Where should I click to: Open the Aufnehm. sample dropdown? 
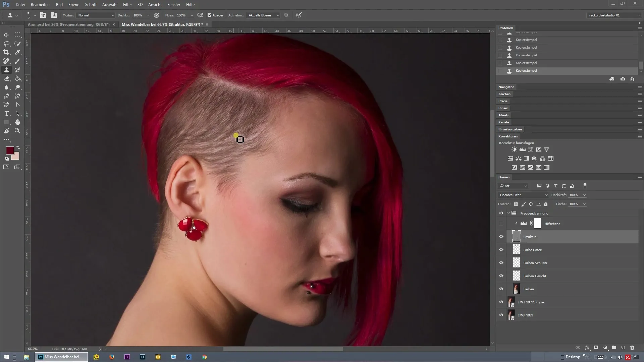pos(263,15)
